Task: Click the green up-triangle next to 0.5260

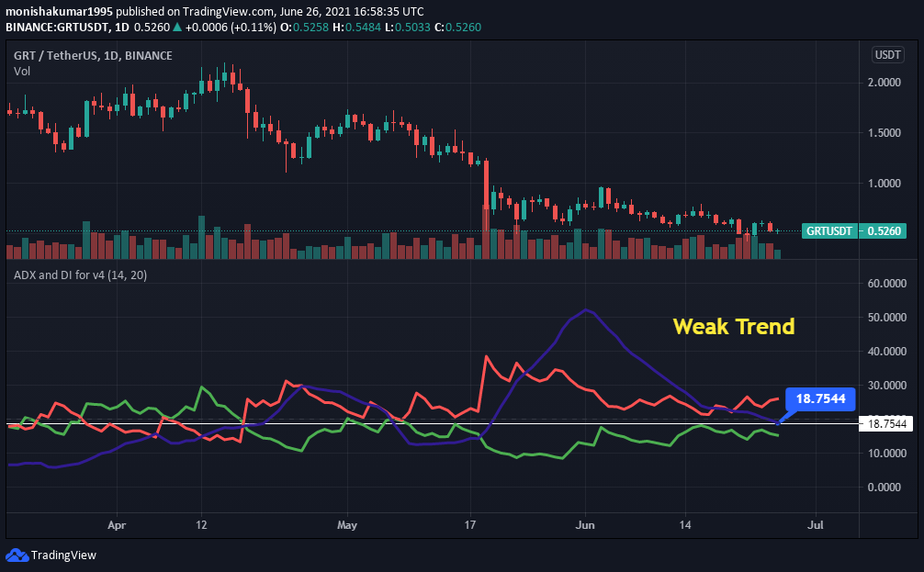Action: coord(176,27)
